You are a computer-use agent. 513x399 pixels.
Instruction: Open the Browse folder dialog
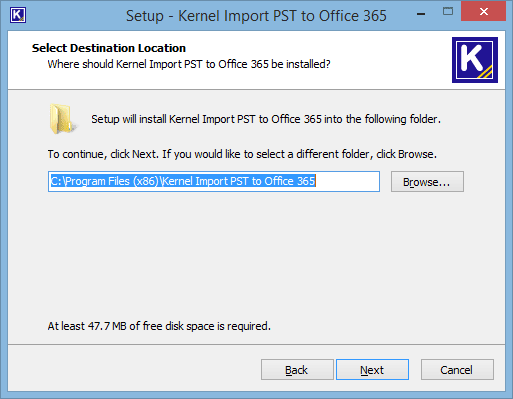(427, 182)
